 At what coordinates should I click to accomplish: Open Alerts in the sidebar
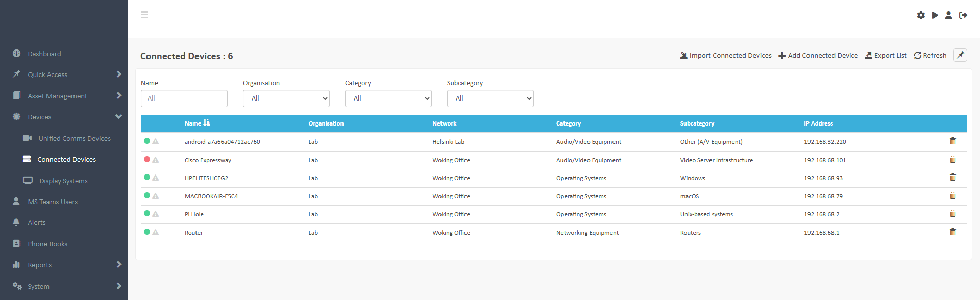click(37, 222)
